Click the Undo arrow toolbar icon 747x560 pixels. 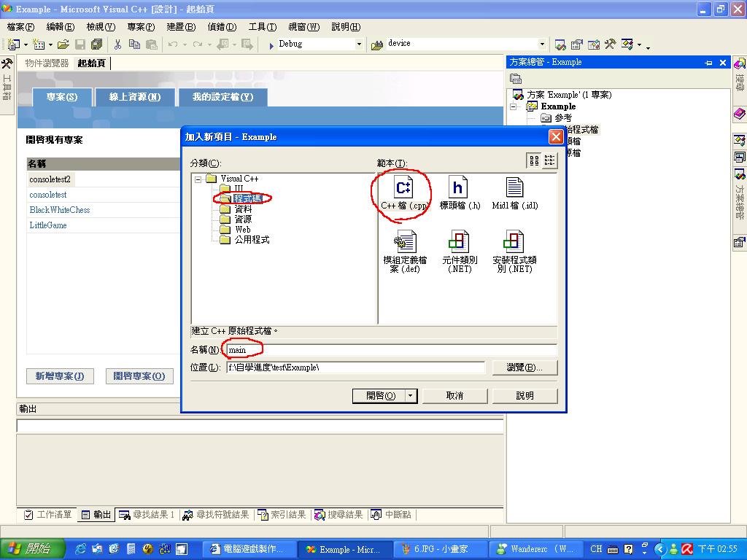point(172,44)
